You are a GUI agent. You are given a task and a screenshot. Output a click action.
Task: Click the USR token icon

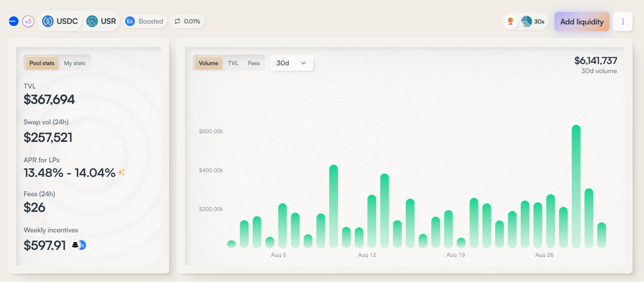92,22
